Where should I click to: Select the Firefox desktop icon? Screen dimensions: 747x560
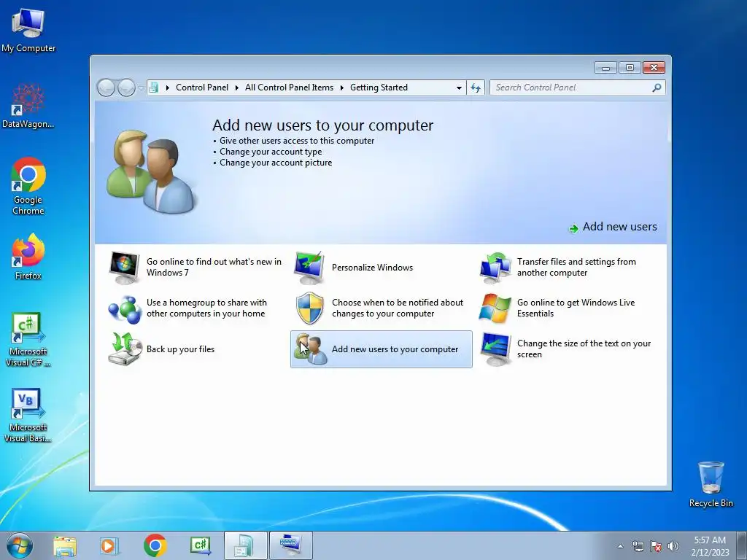coord(28,256)
